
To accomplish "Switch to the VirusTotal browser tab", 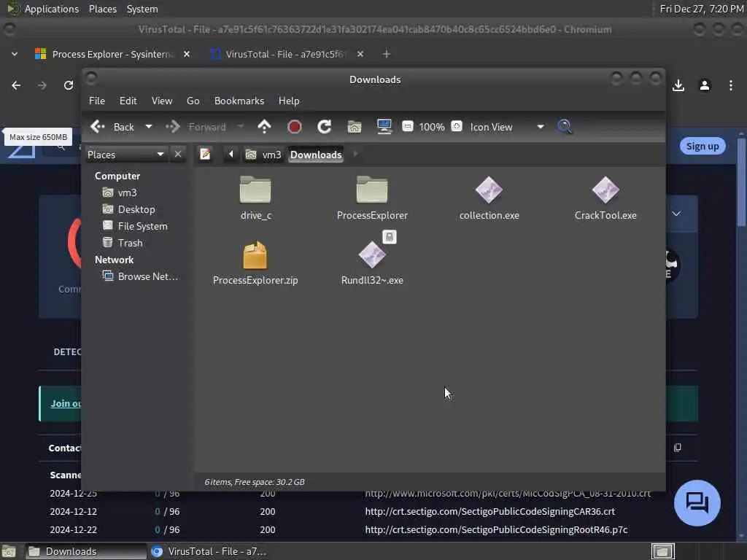I will coord(286,54).
